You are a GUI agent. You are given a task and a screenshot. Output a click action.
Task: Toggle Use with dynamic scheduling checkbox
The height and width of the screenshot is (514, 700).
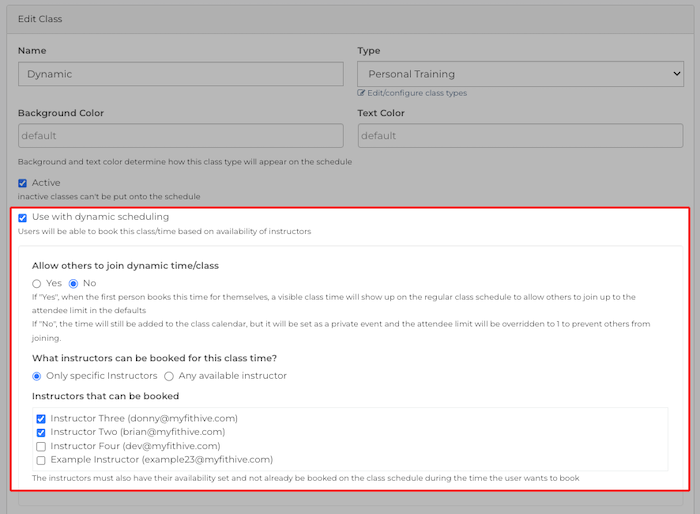point(23,217)
